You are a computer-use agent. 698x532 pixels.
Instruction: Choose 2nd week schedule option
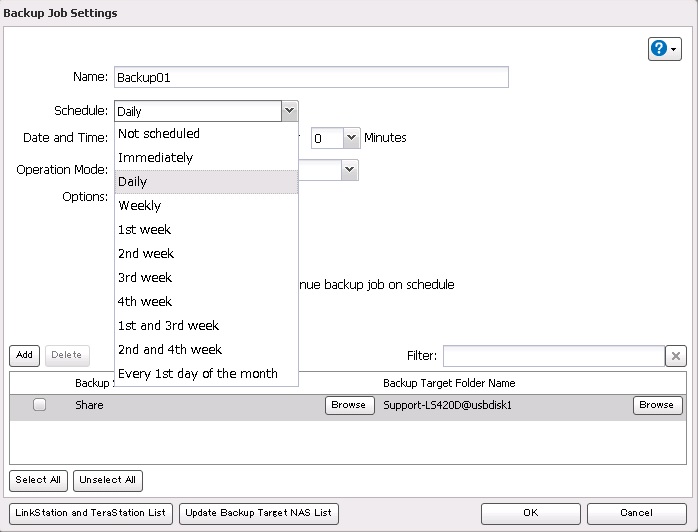tap(206, 254)
